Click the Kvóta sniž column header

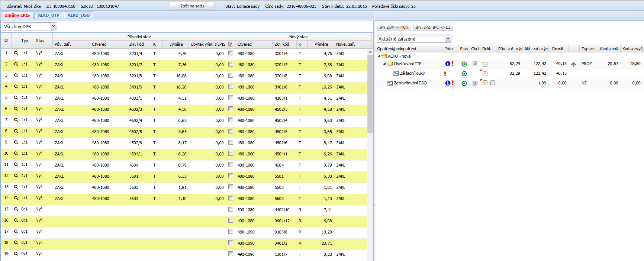[609, 49]
